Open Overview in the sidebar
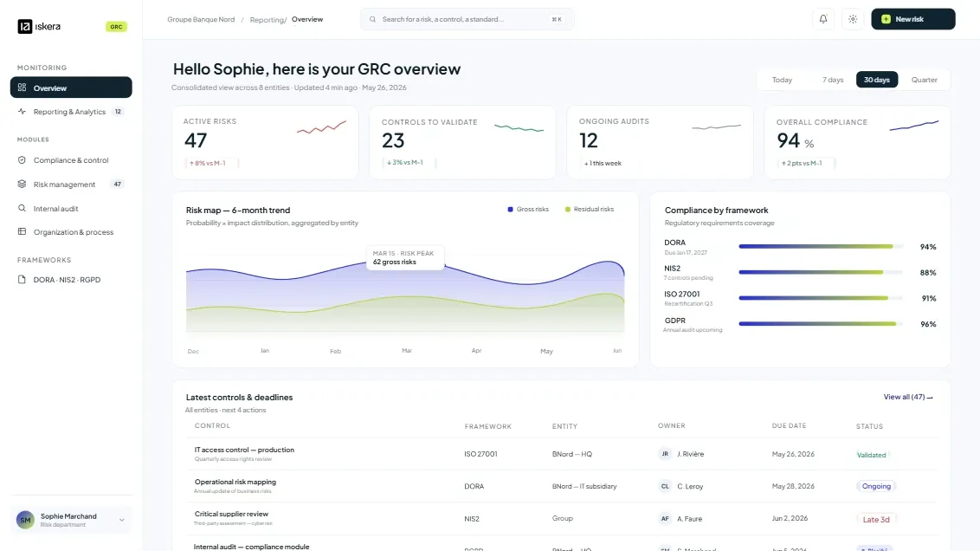Viewport: 980px width, 551px height. tap(71, 88)
